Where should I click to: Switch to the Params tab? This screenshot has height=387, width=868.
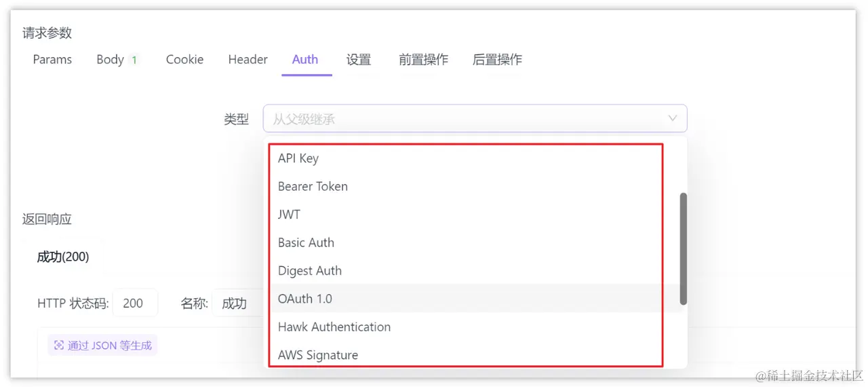point(52,60)
